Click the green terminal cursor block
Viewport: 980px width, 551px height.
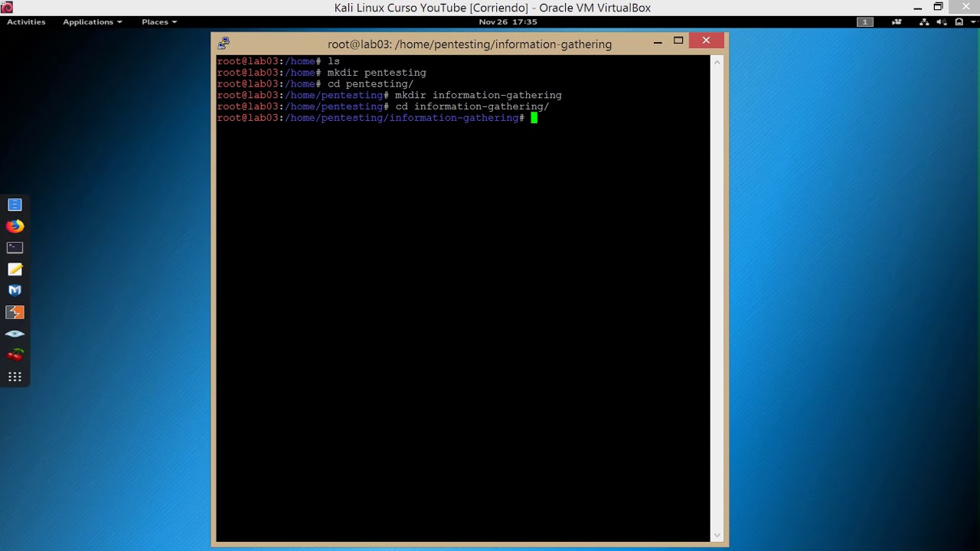click(534, 118)
